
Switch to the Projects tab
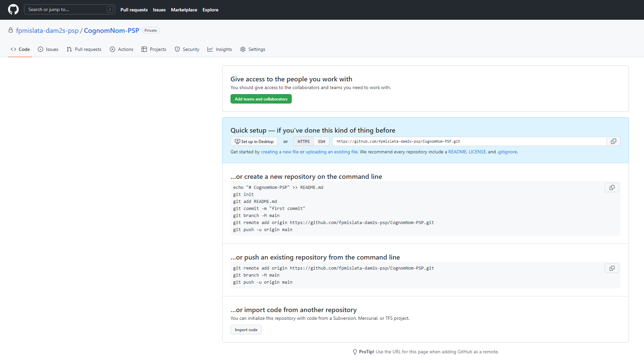pos(154,49)
